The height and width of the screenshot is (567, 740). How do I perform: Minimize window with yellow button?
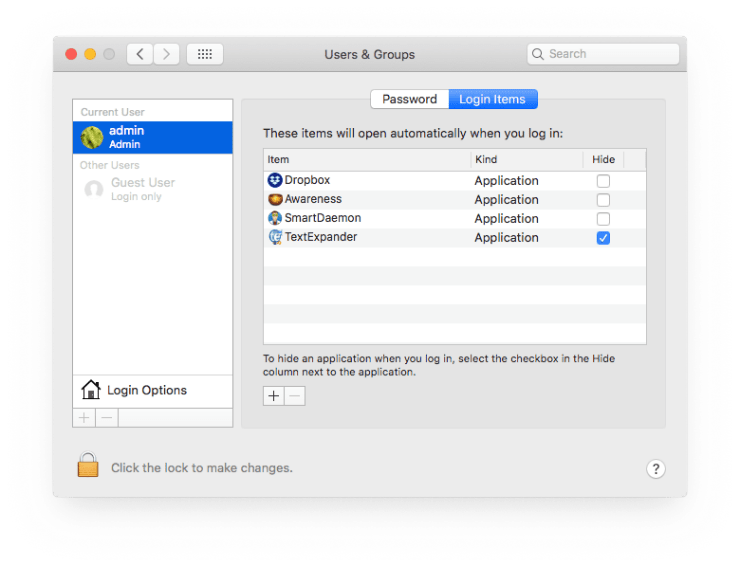pos(90,54)
